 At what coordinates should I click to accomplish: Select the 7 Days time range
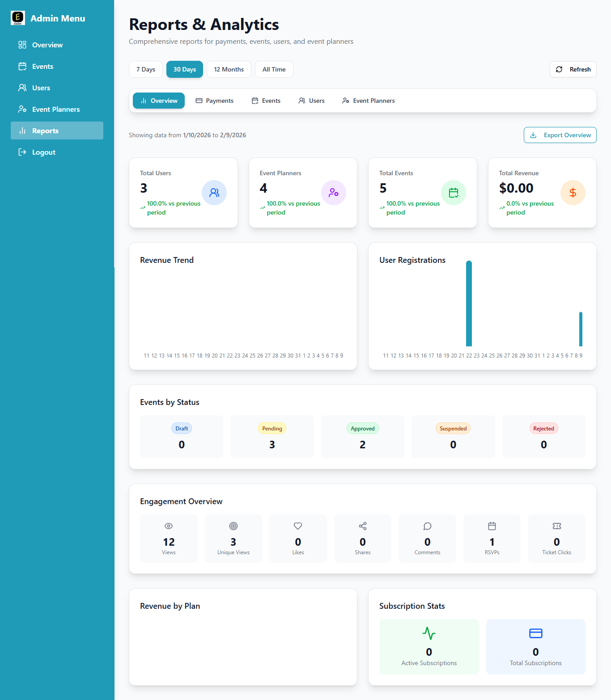pos(146,69)
